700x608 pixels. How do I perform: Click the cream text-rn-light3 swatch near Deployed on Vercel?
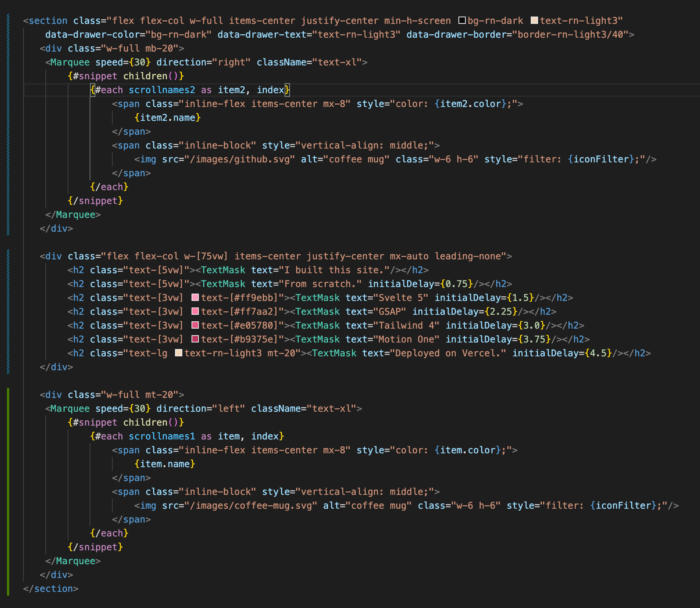[x=178, y=353]
